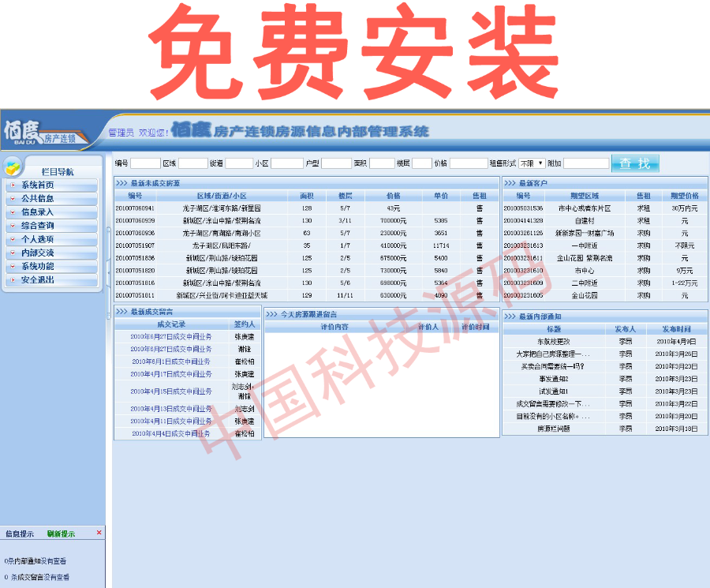This screenshot has height=588, width=710.
Task: Click the red X icon on the 信息提示 panel
Action: coord(98,533)
